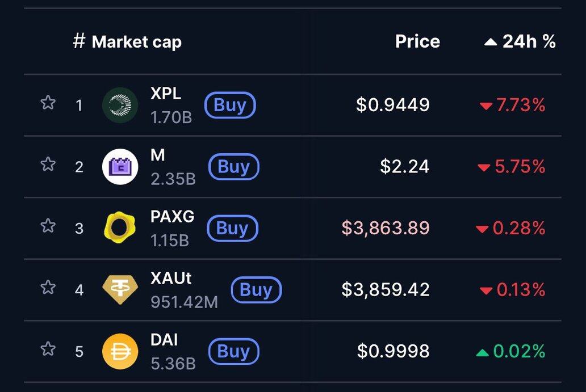Screen dimensions: 586x392
Task: Select the yellow PAXG coin icon
Action: pyautogui.click(x=120, y=228)
